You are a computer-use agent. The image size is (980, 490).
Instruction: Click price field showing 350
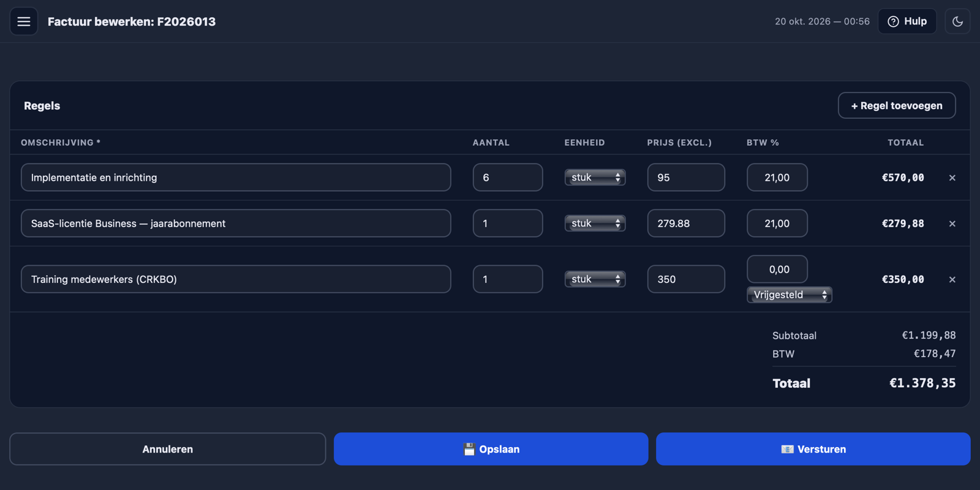[686, 279]
